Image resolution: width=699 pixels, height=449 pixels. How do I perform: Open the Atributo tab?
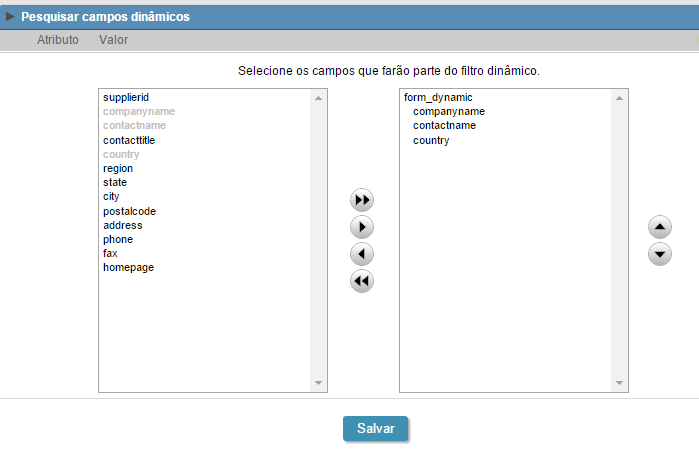click(x=58, y=40)
